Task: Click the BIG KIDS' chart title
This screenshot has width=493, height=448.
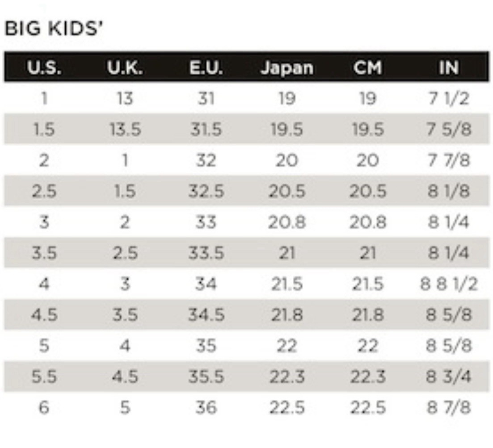Action: pyautogui.click(x=55, y=29)
